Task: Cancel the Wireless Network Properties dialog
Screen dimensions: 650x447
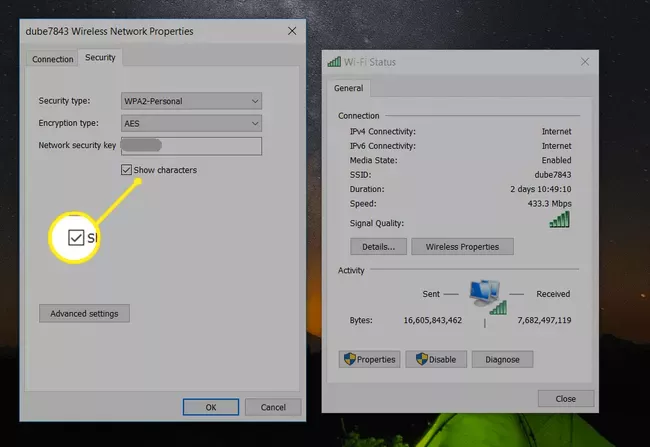Action: [x=272, y=407]
